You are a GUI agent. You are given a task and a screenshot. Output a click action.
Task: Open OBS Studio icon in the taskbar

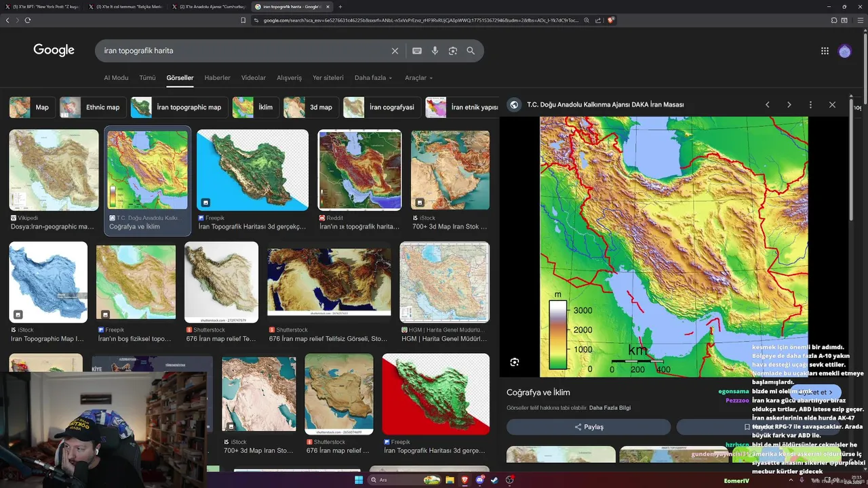510,480
